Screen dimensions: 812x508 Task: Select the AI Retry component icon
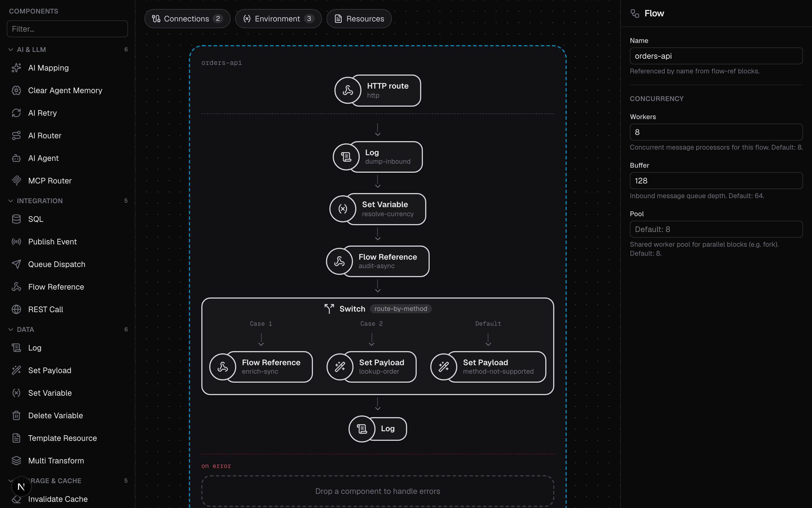[x=16, y=113]
